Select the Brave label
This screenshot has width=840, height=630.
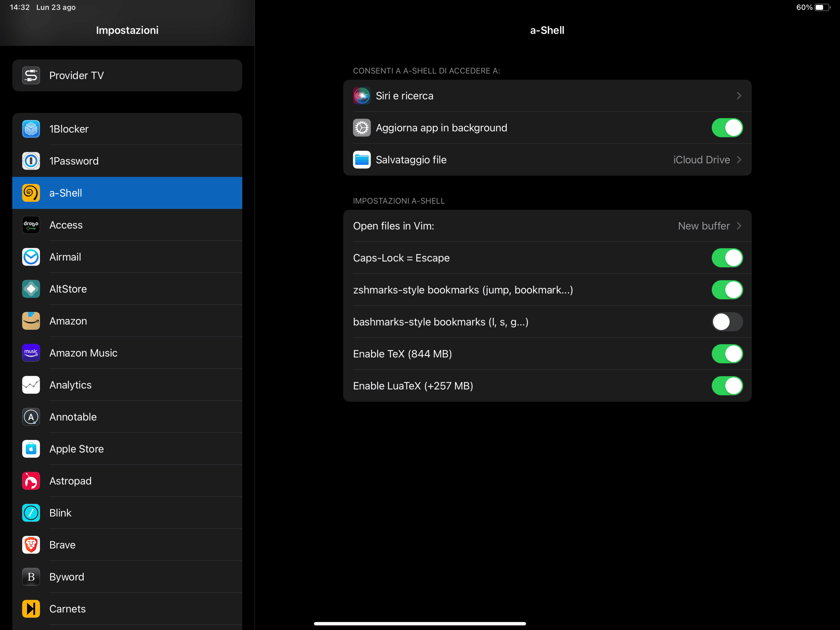click(x=62, y=545)
